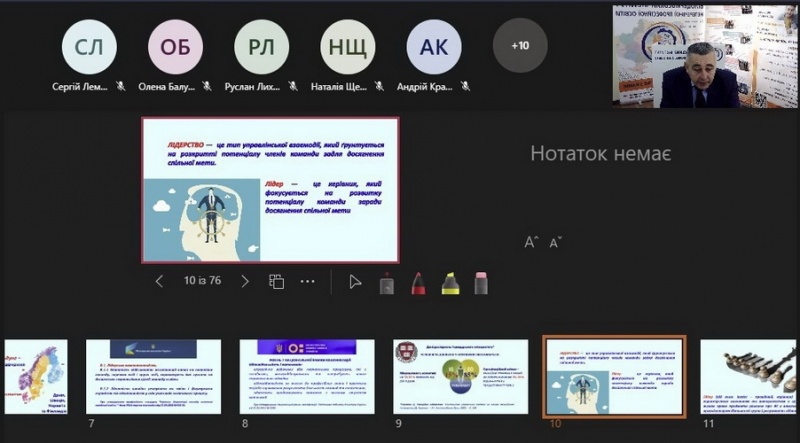Click muted mic icon beside Андрій Кра
Viewport: 800px width, 443px height.
click(x=465, y=86)
